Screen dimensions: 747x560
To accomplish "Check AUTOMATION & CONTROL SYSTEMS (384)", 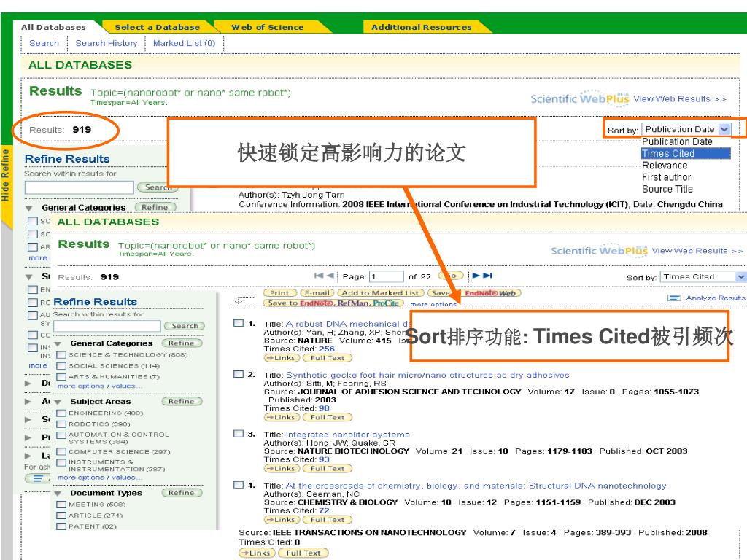I will 61,435.
